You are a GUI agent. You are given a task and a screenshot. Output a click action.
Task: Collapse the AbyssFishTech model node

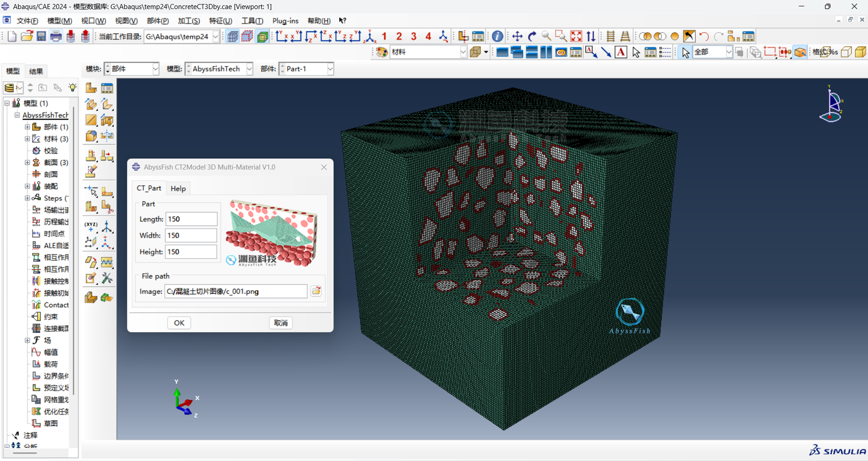pos(17,115)
